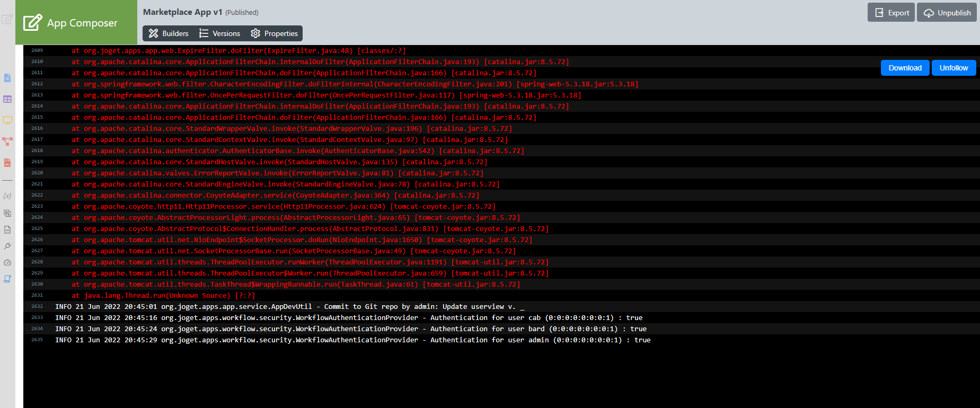Download the log file
Screen dimensions: 980x408
905,68
